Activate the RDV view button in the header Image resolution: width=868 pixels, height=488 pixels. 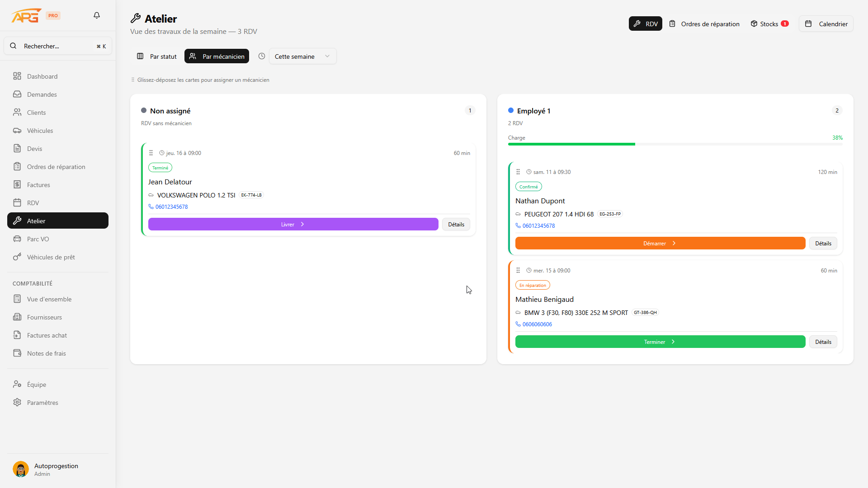point(645,24)
